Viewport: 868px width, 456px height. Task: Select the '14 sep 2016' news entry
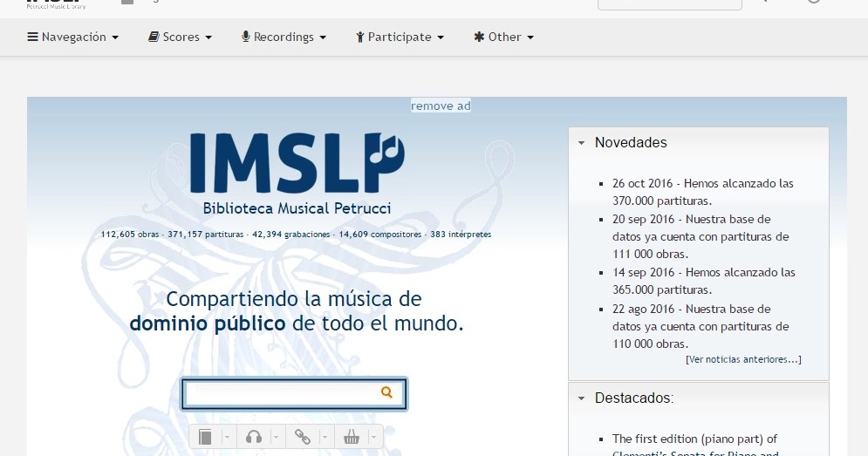pos(704,281)
